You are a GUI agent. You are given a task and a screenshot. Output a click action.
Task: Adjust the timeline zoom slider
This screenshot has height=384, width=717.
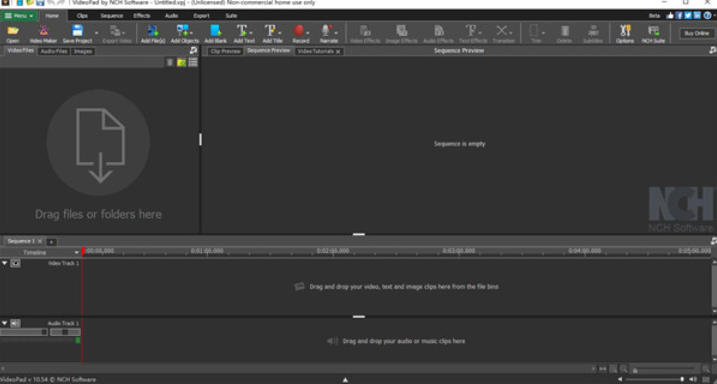click(664, 368)
